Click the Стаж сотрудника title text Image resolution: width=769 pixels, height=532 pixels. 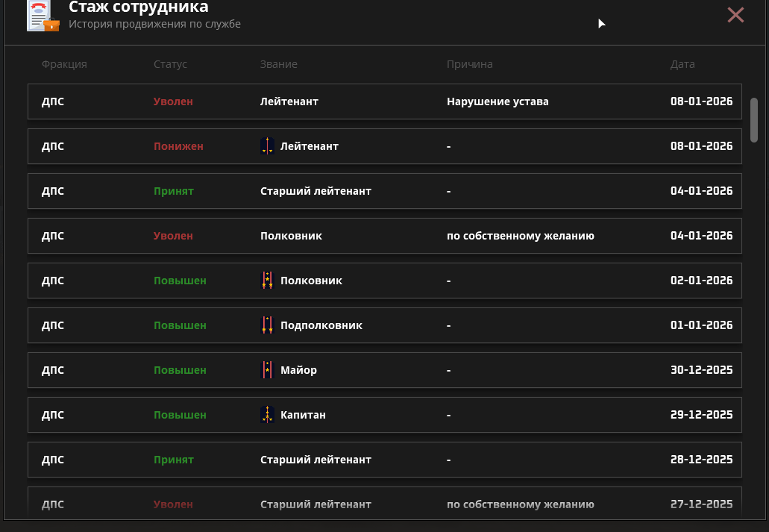[x=139, y=7]
